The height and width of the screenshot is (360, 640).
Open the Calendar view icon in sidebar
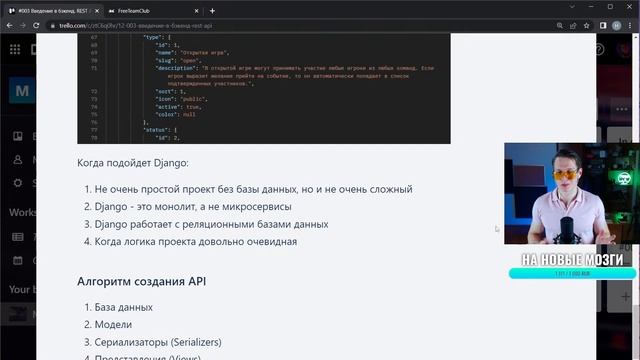point(18,260)
